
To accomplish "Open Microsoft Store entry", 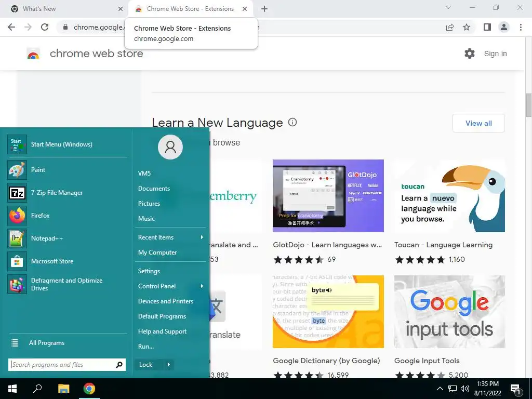I will [67, 261].
